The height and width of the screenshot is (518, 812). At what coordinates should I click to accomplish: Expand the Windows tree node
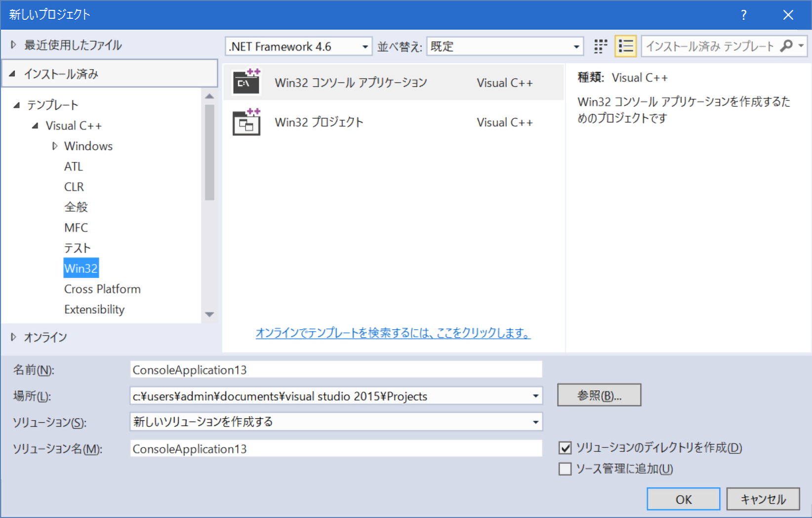55,146
